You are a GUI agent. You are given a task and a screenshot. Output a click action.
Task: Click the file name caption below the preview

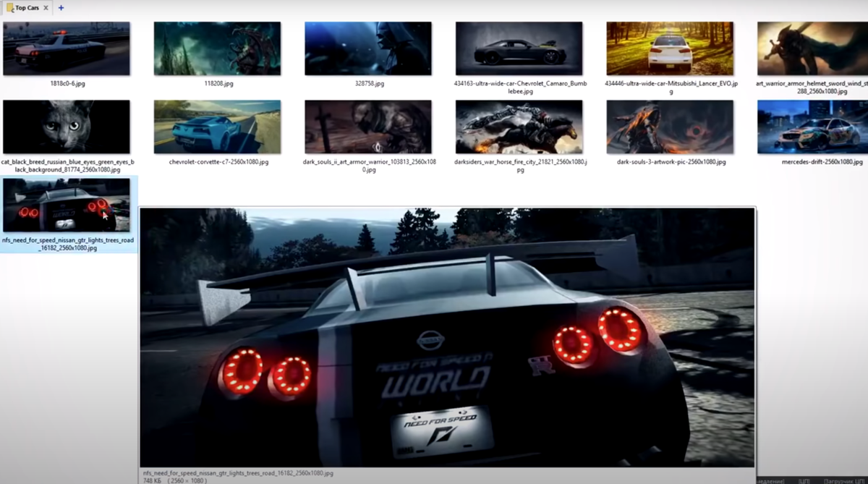click(238, 472)
